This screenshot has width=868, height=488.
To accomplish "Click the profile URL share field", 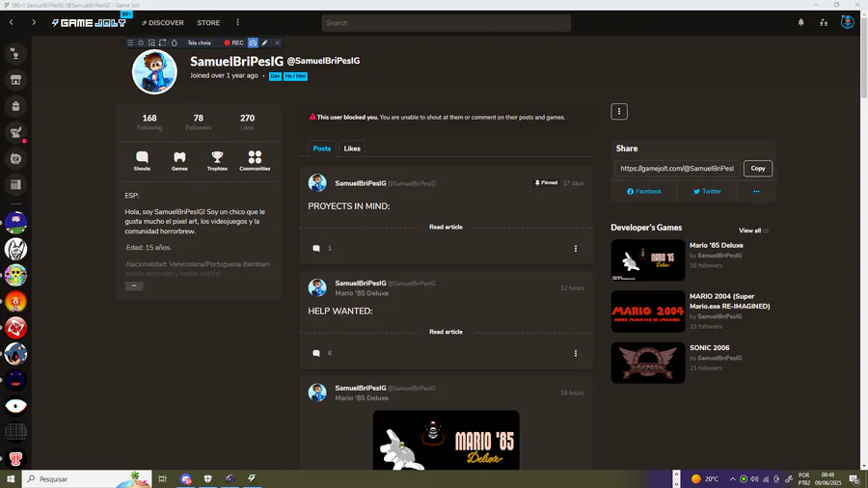I will point(677,168).
